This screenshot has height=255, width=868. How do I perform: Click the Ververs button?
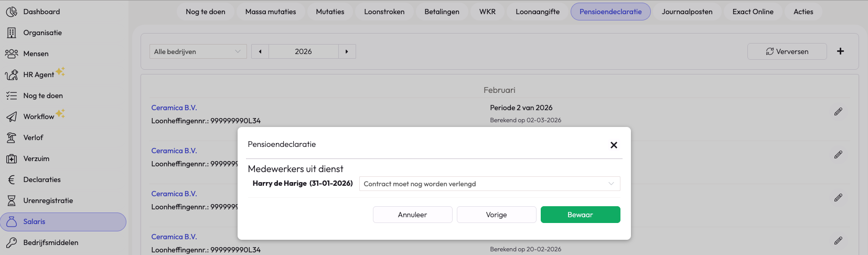pos(787,51)
